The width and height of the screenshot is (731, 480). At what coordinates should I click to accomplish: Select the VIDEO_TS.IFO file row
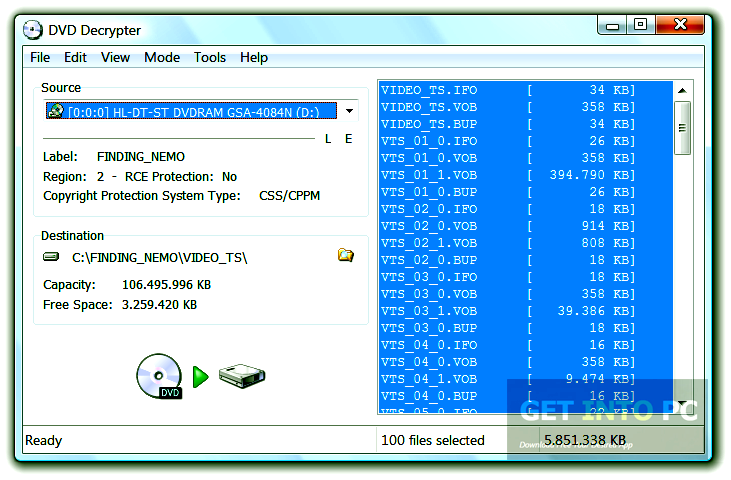[x=526, y=90]
